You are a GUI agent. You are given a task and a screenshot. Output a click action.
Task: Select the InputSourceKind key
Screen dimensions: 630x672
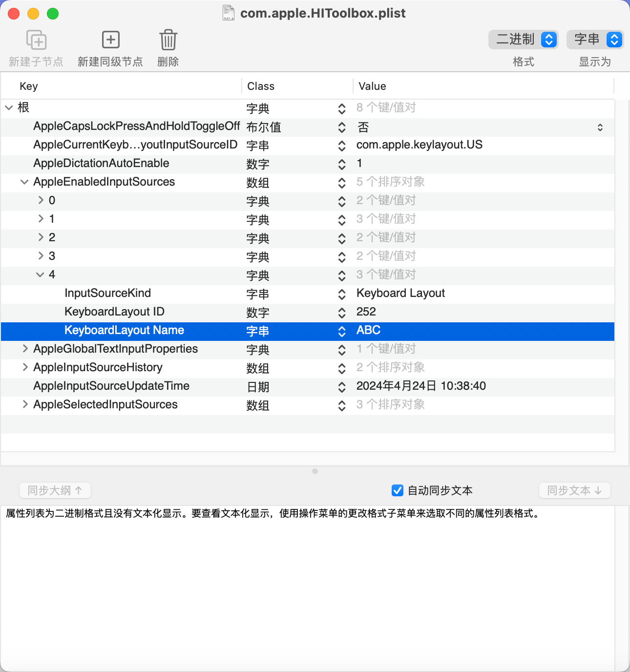107,293
